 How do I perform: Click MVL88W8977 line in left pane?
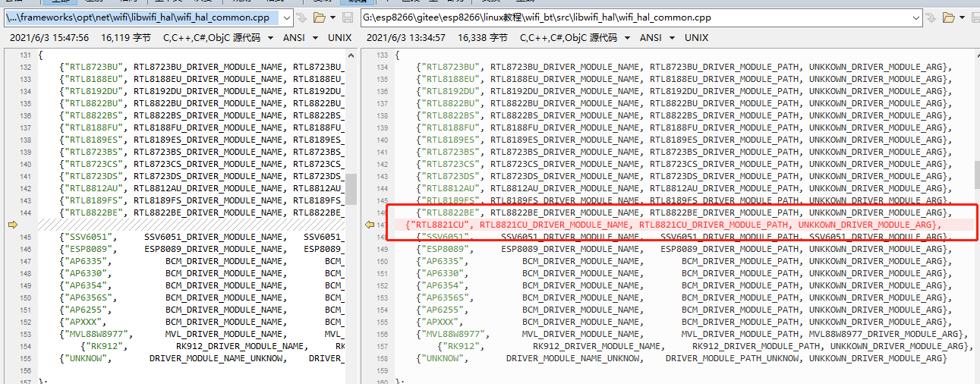click(201, 334)
